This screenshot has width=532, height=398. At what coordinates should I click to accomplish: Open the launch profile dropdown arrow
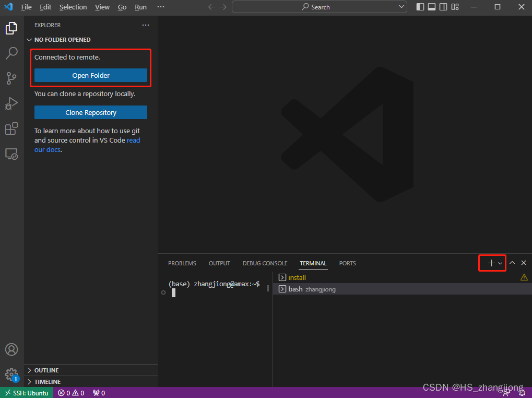[x=500, y=263]
